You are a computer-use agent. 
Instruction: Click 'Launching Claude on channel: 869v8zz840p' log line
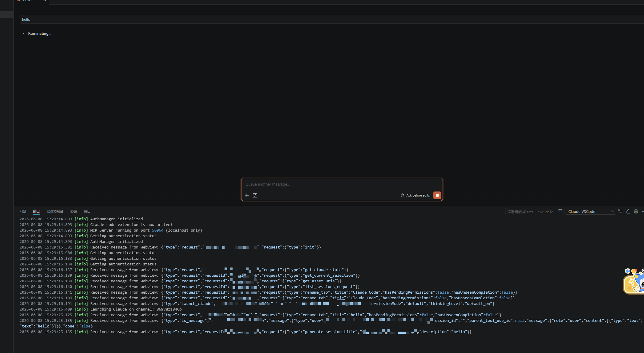click(136, 309)
